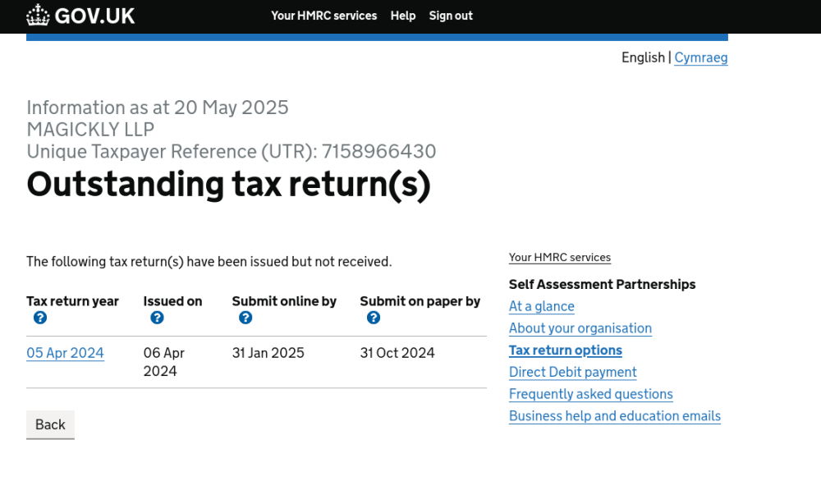Image resolution: width=821 pixels, height=504 pixels.
Task: Click help icon under Tax return year
Action: pyautogui.click(x=40, y=318)
